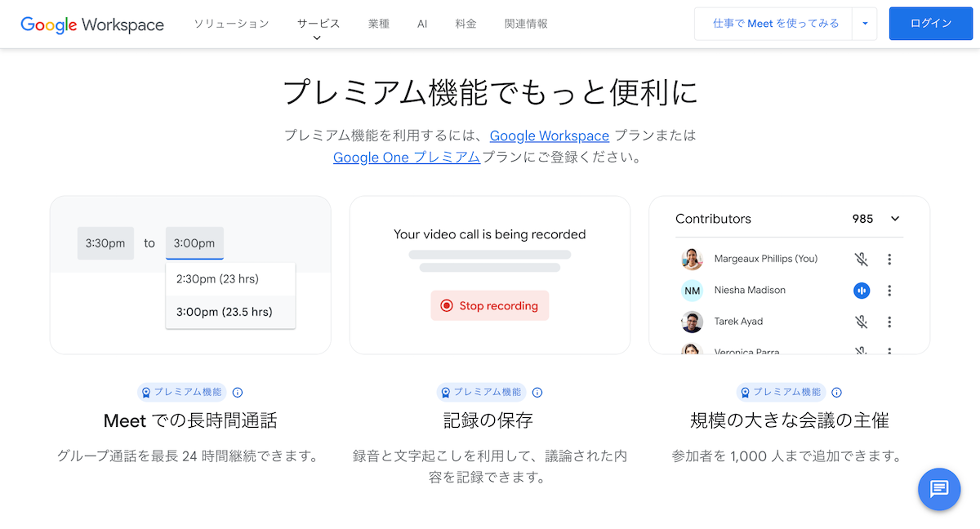980x529 pixels.
Task: Click the 規模の大きな会議の主催 heading
Action: 790,421
